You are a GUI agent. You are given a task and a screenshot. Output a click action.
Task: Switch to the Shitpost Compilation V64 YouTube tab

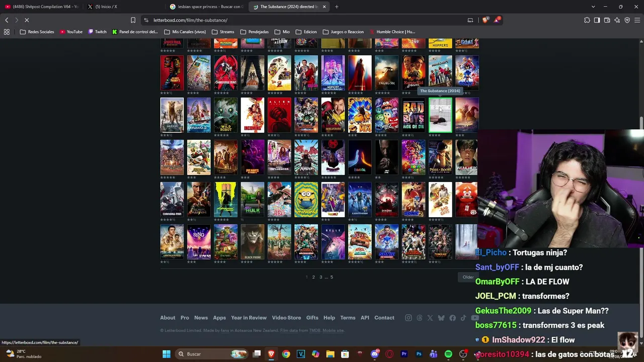(41, 7)
